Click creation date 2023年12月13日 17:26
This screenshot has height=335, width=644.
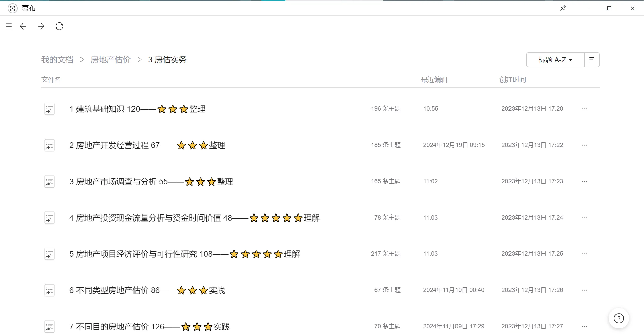click(532, 290)
